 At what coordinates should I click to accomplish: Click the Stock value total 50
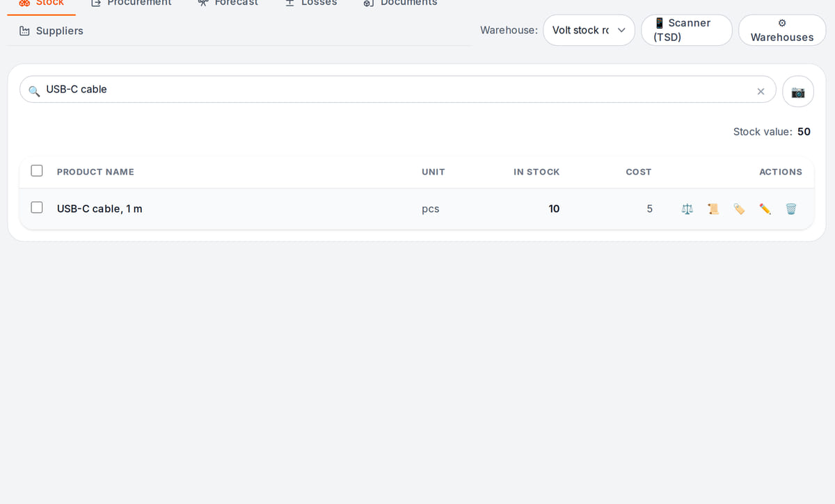pyautogui.click(x=804, y=131)
